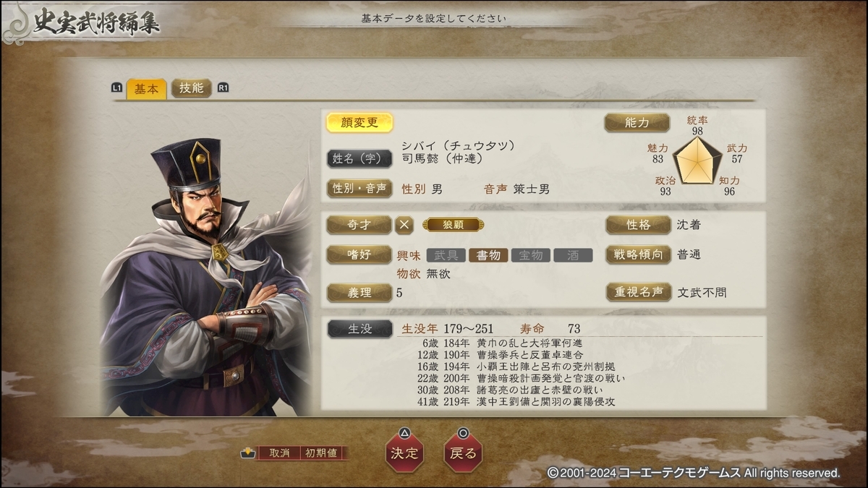Select the 狼顧 talent badge

coord(454,225)
